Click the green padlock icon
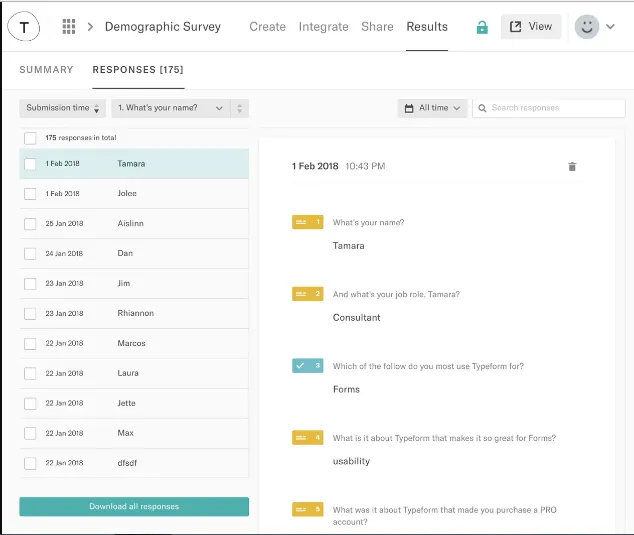 [x=482, y=27]
